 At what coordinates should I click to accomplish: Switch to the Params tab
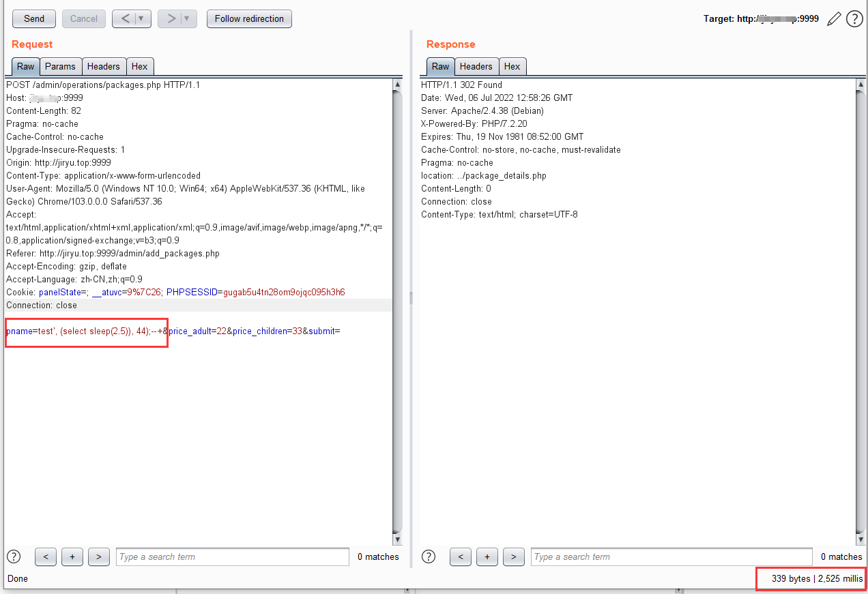(61, 66)
